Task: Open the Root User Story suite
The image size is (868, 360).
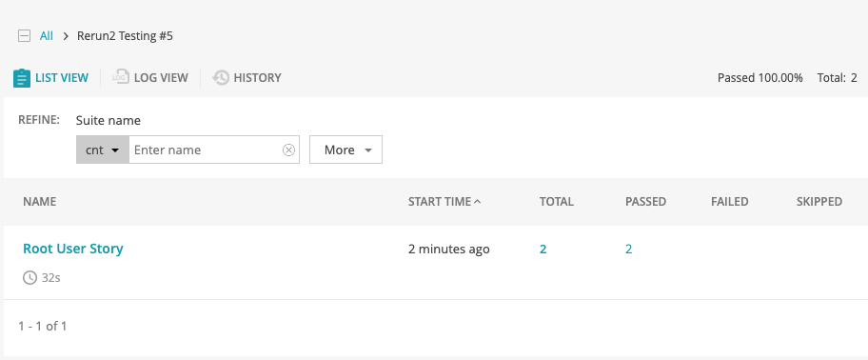Action: [x=73, y=249]
